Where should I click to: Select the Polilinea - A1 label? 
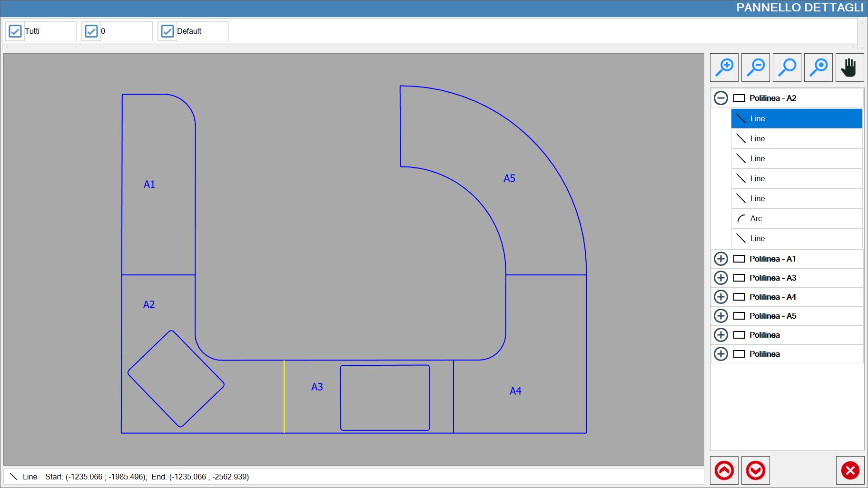[773, 259]
